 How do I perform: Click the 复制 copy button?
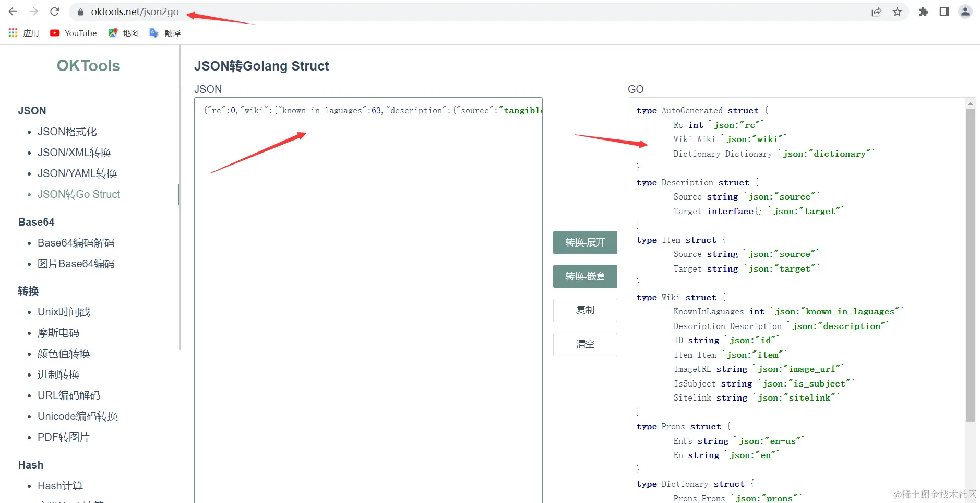(585, 310)
